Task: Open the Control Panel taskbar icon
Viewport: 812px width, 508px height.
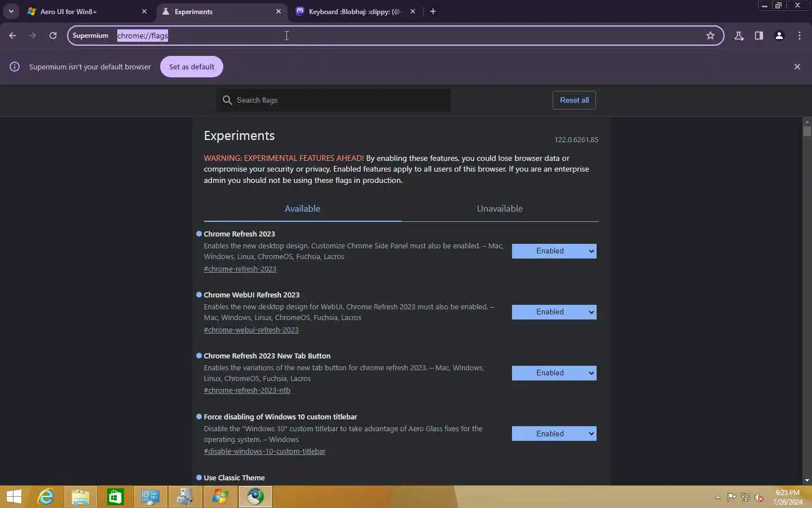Action: pos(151,497)
